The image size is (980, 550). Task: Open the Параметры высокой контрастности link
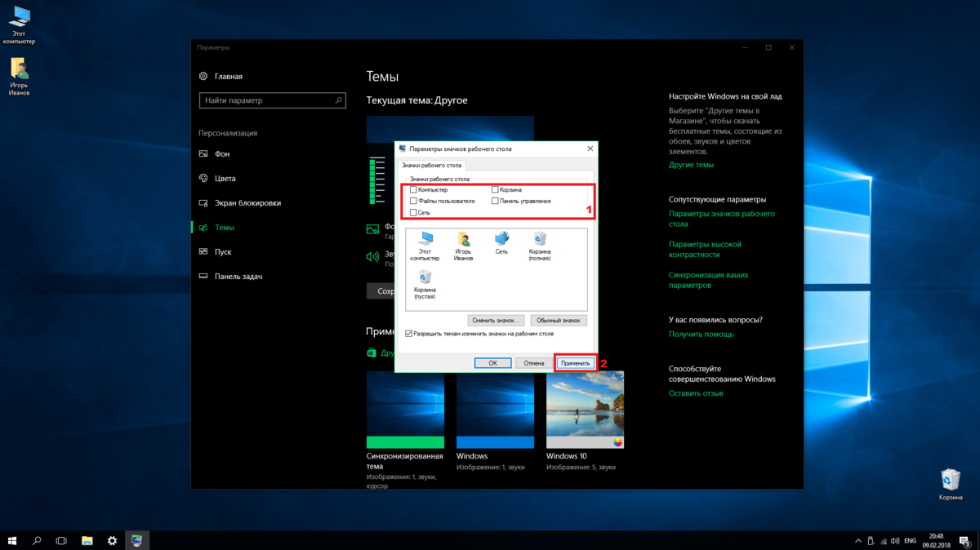(x=705, y=249)
